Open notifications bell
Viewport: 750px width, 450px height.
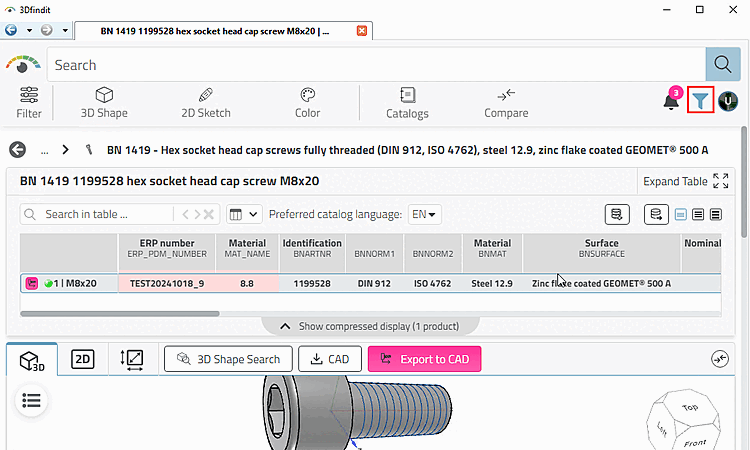[x=672, y=100]
